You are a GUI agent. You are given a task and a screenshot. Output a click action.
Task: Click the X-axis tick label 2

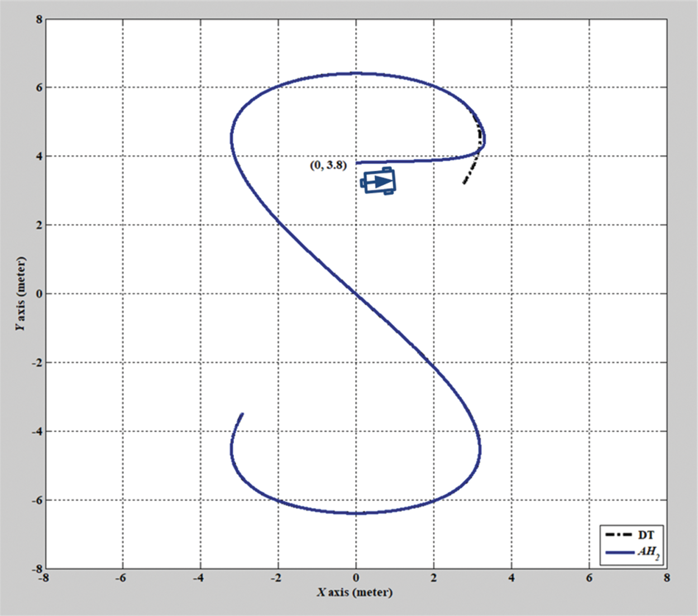point(434,579)
